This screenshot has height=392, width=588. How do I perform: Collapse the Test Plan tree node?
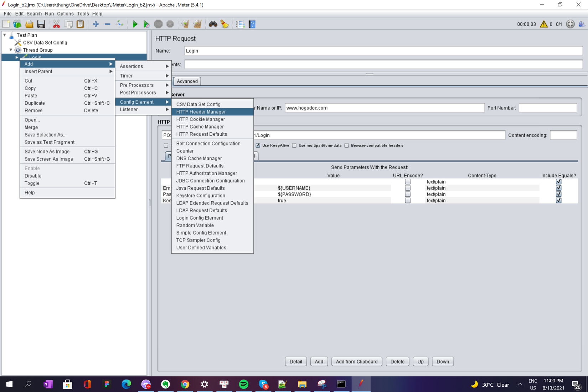click(5, 35)
